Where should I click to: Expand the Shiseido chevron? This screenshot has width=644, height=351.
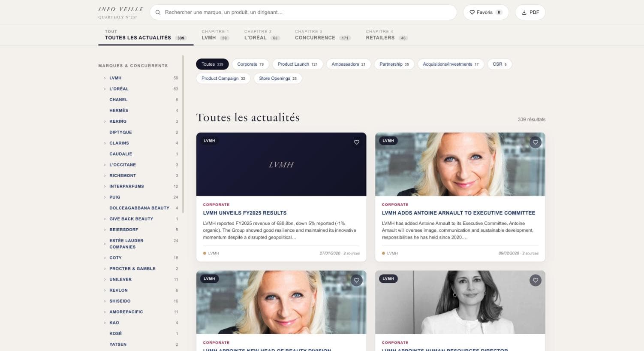[105, 301]
